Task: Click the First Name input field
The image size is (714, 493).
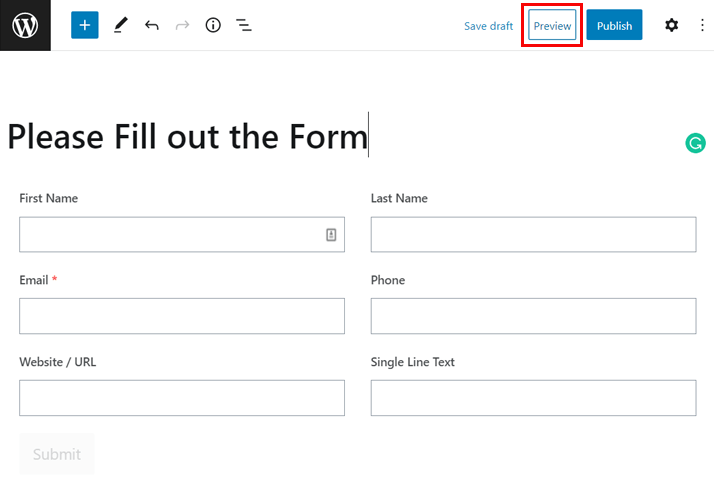Action: tap(170, 235)
